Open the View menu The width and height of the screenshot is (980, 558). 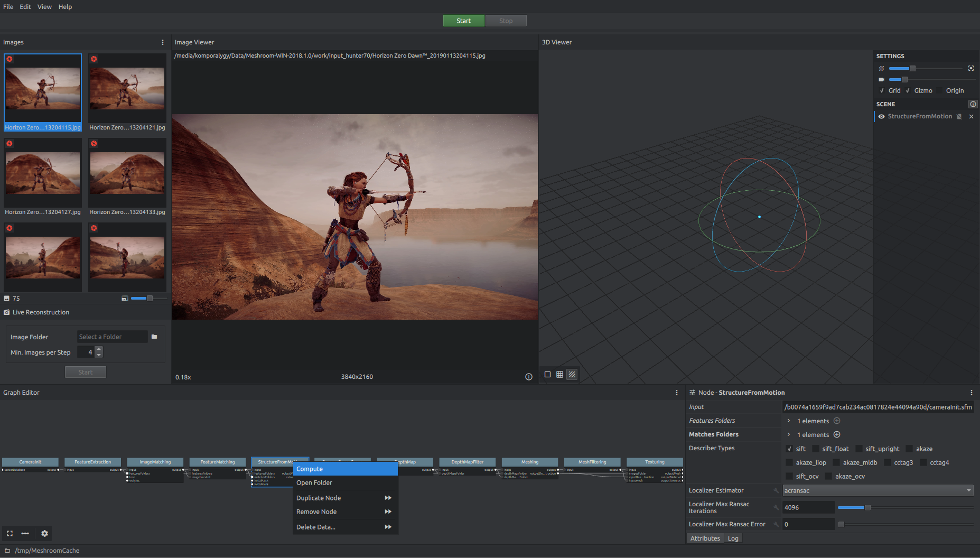44,7
